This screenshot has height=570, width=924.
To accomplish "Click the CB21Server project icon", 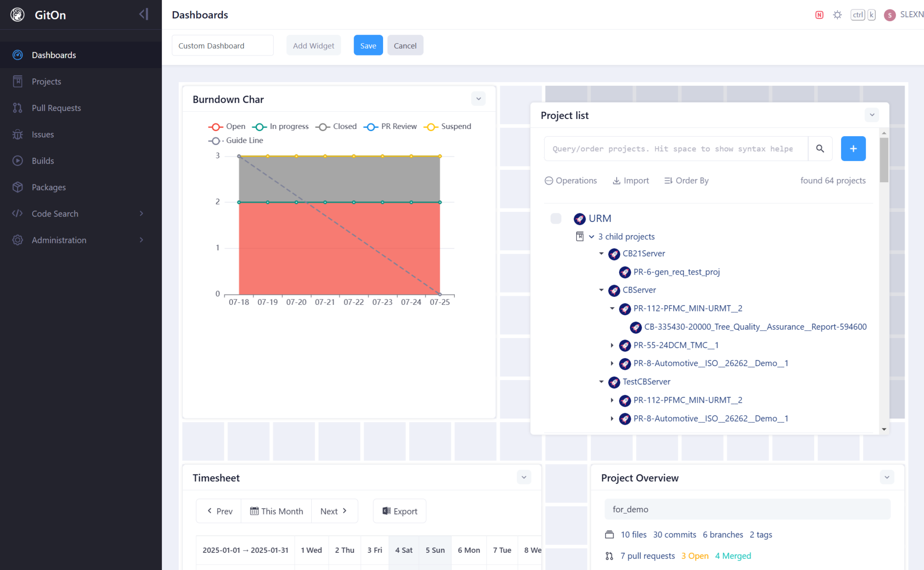I will (x=614, y=254).
